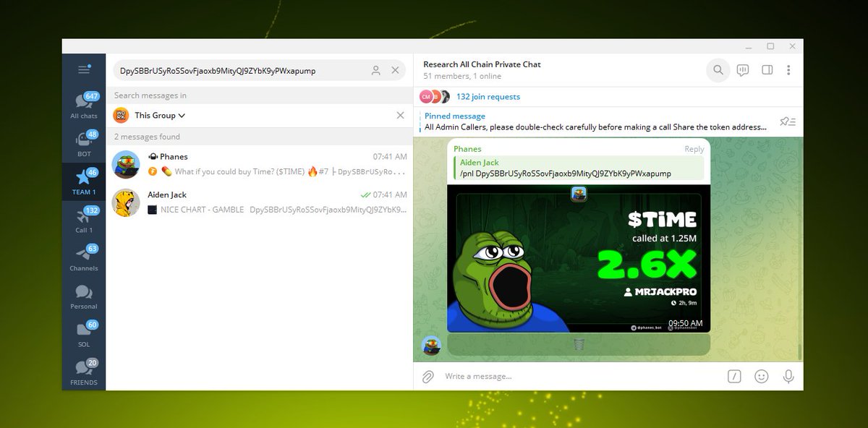Click the 2 messages found label
The width and height of the screenshot is (868, 428).
[x=147, y=137]
